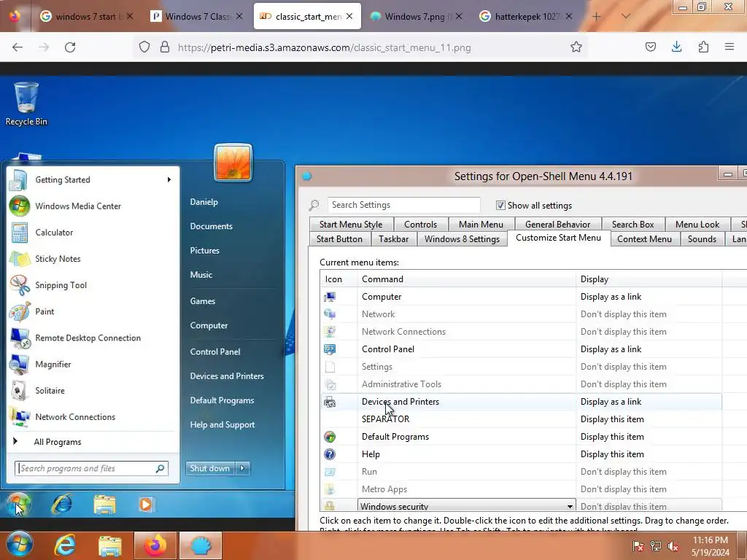Save page to Pocket
Viewport: 747px width, 560px height.
[650, 47]
